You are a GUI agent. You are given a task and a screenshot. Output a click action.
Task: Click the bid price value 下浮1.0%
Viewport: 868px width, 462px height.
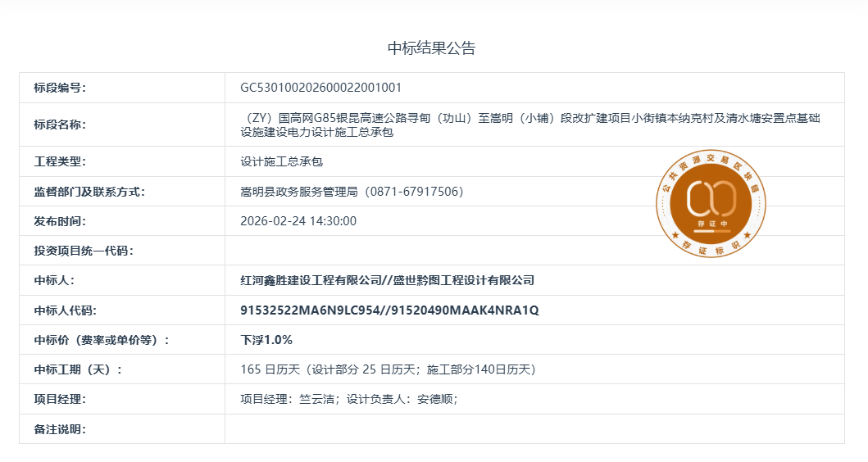click(x=266, y=340)
